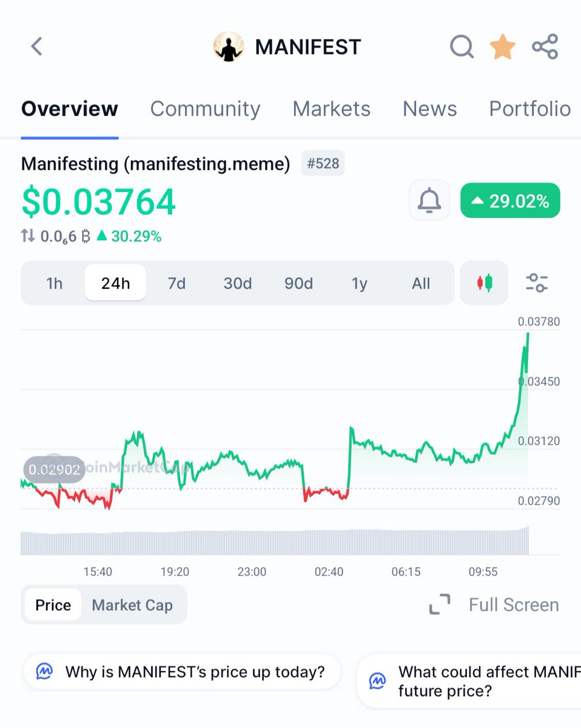Viewport: 581px width, 728px height.
Task: Go to the Portfolio tab
Action: tap(529, 109)
